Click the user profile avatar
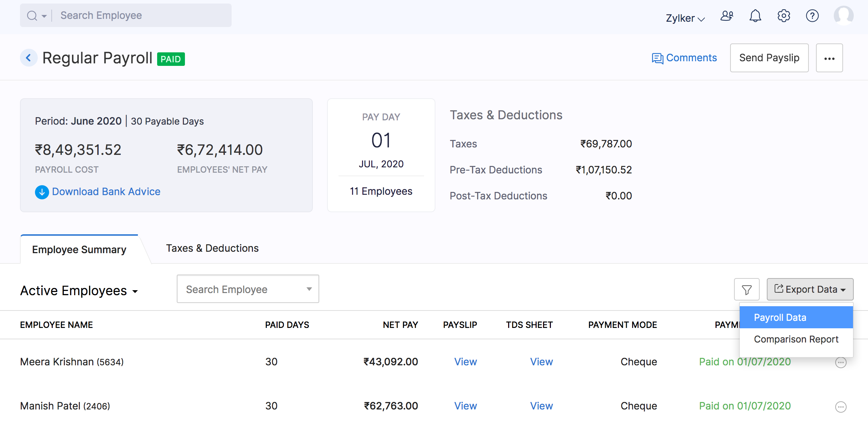Screen dimensions: 868x423 coord(843,15)
